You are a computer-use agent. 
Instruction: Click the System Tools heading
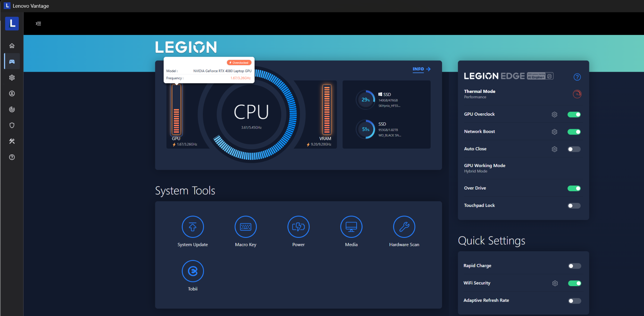coord(185,191)
